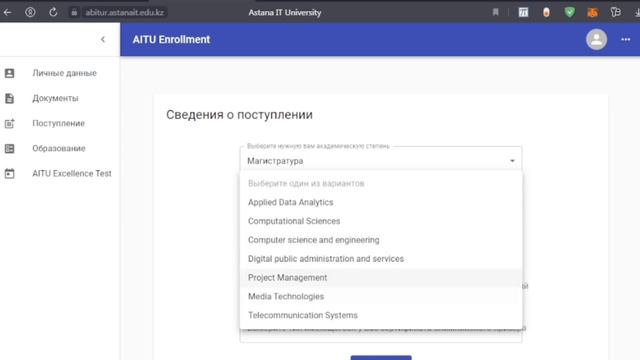
Task: Click the arrow on the Магистратура dropdown
Action: point(512,161)
